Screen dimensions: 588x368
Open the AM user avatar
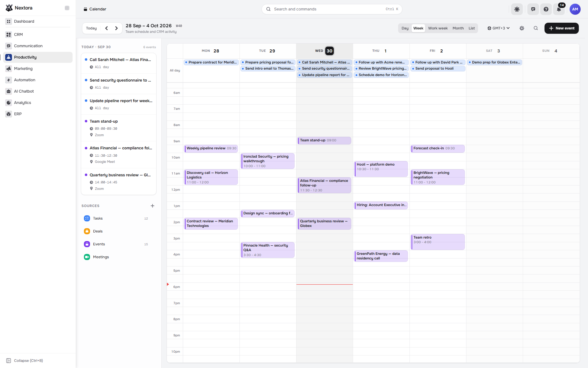point(575,9)
